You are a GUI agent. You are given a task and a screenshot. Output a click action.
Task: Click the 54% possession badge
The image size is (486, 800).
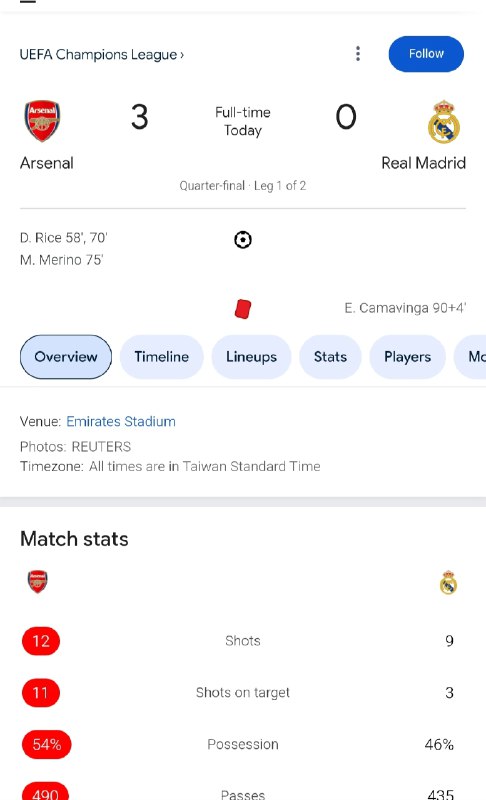point(46,744)
